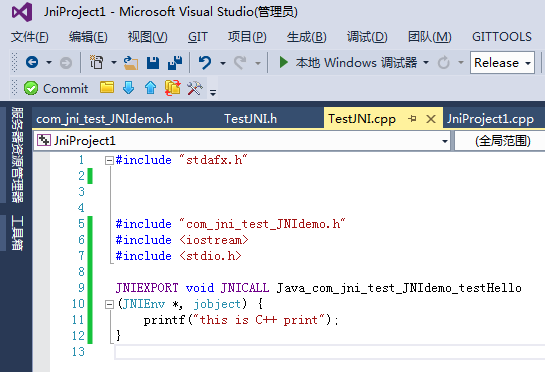Open the back navigation history dropdown
Viewport: 545px width, 372px height.
click(x=49, y=63)
